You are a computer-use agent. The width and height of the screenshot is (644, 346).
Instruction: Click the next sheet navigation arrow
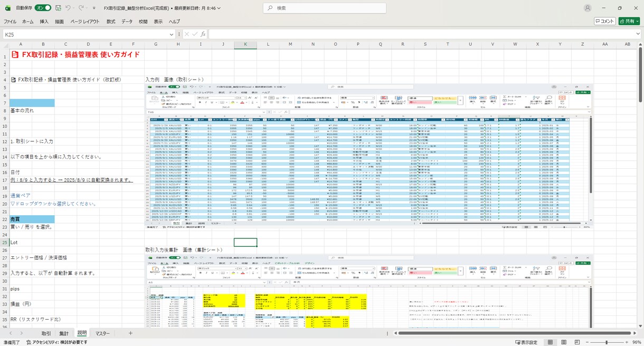click(22, 333)
